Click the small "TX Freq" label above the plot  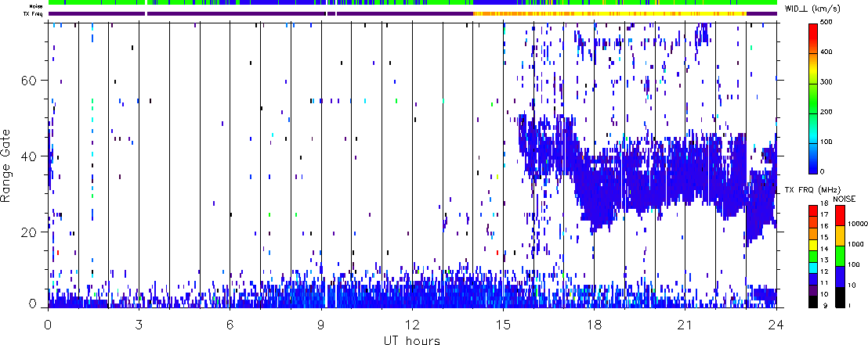point(34,13)
